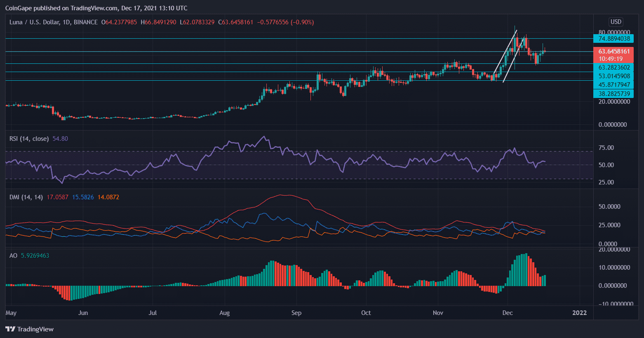The image size is (644, 338).
Task: Click the red DMI value 17.0587
Action: click(x=57, y=197)
